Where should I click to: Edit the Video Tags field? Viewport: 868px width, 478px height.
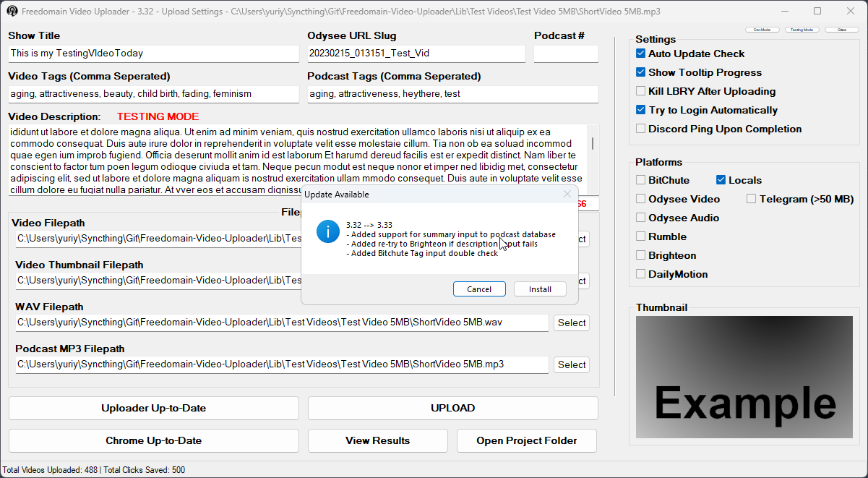(x=154, y=94)
